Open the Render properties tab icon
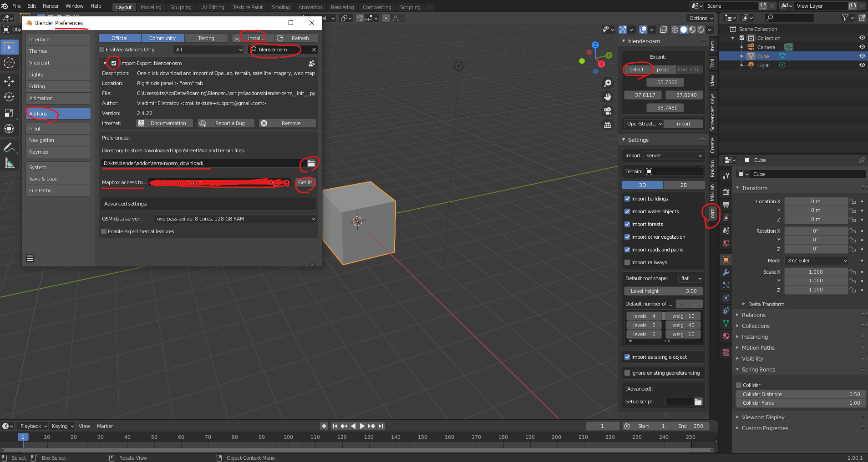Viewport: 868px width, 462px height. click(x=726, y=192)
